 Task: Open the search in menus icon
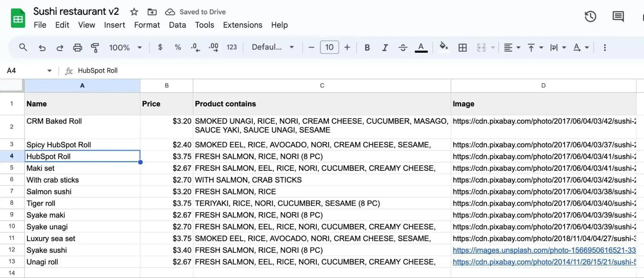23,47
